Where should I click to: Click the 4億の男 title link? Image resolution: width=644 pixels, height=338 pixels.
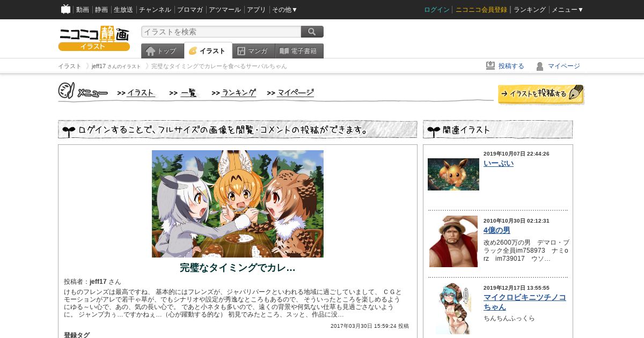pyautogui.click(x=497, y=230)
